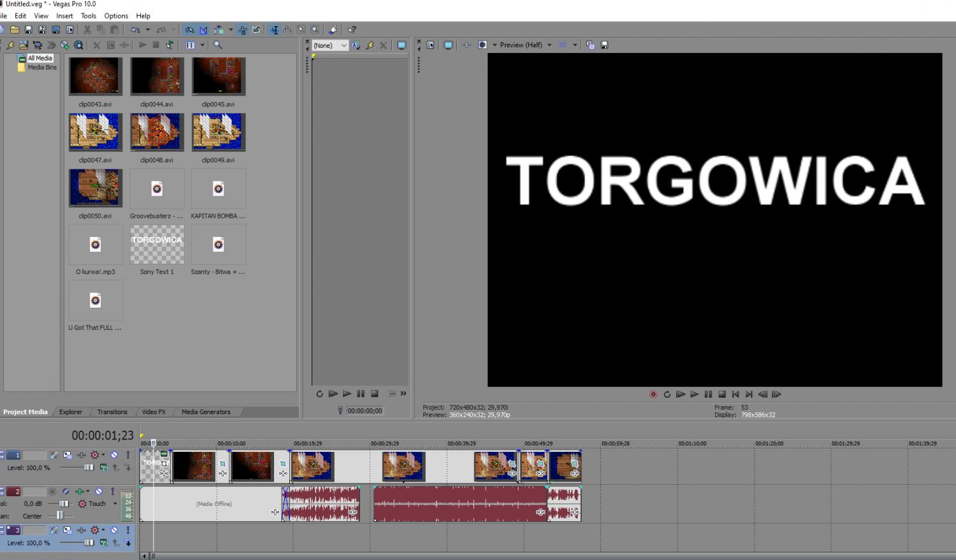
Task: Select the Media Bins folder
Action: [x=42, y=67]
